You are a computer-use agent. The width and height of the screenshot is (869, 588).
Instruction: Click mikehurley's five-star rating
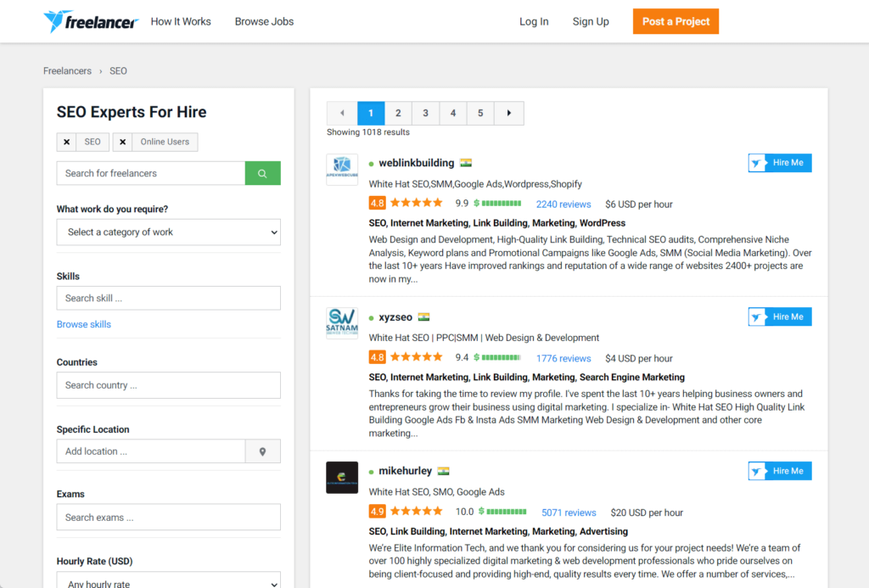(x=417, y=511)
